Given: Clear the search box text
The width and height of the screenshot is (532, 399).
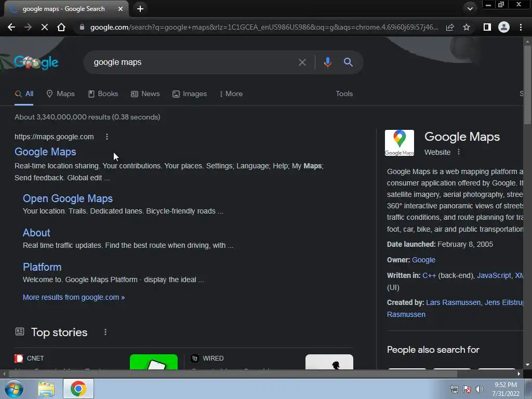Looking at the screenshot, I should [302, 62].
